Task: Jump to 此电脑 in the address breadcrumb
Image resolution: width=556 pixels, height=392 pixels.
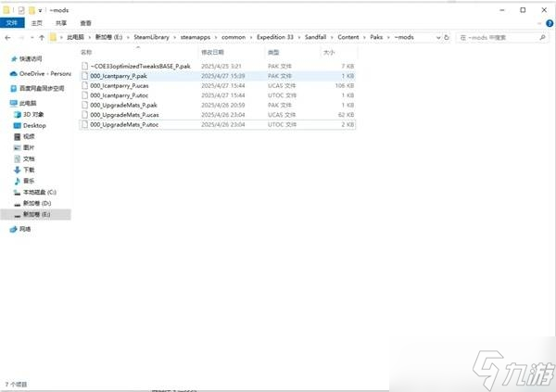Action: [75, 37]
